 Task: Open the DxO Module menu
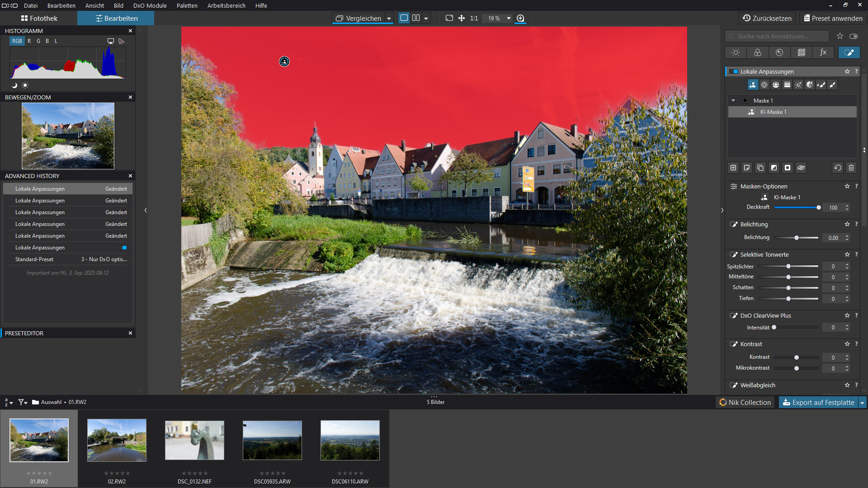150,5
